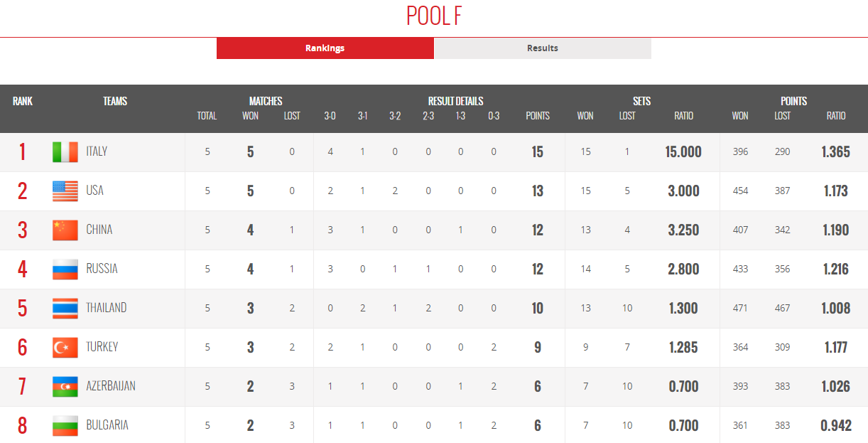Viewport: 868px width, 443px height.
Task: Click the USA flag icon
Action: pyautogui.click(x=65, y=191)
